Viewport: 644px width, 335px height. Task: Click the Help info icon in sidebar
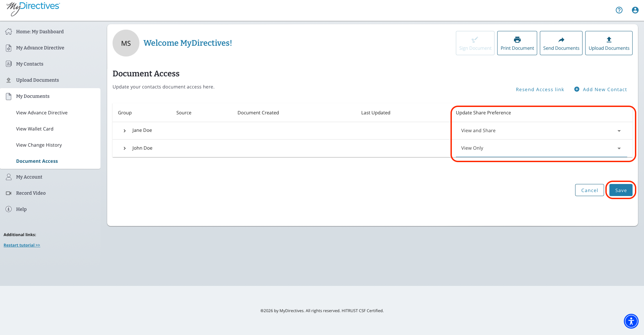(9, 209)
